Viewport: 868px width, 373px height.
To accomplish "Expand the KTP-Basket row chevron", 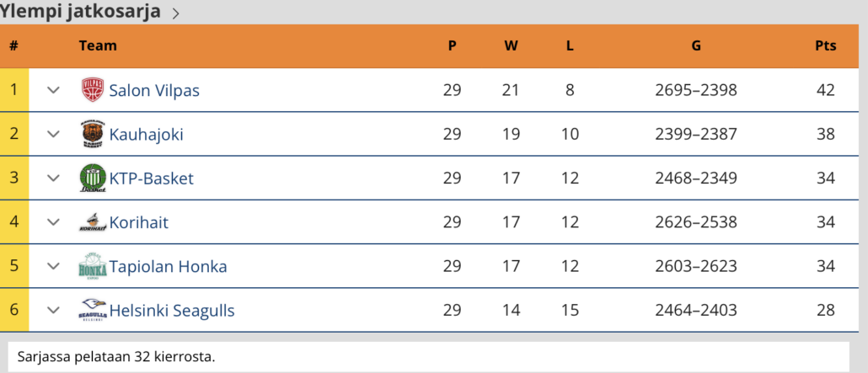I will [x=54, y=179].
